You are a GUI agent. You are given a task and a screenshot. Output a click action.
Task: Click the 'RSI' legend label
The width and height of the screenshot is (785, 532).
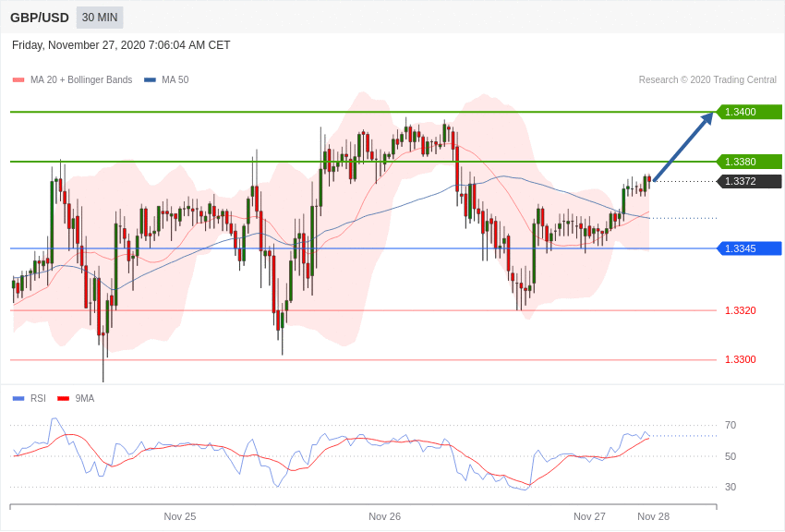click(38, 398)
